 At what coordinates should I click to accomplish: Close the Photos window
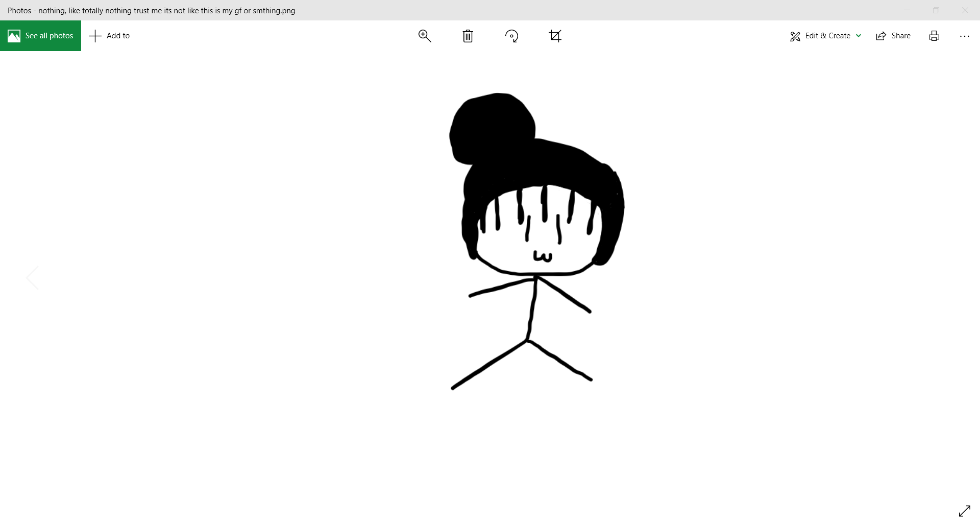(965, 10)
